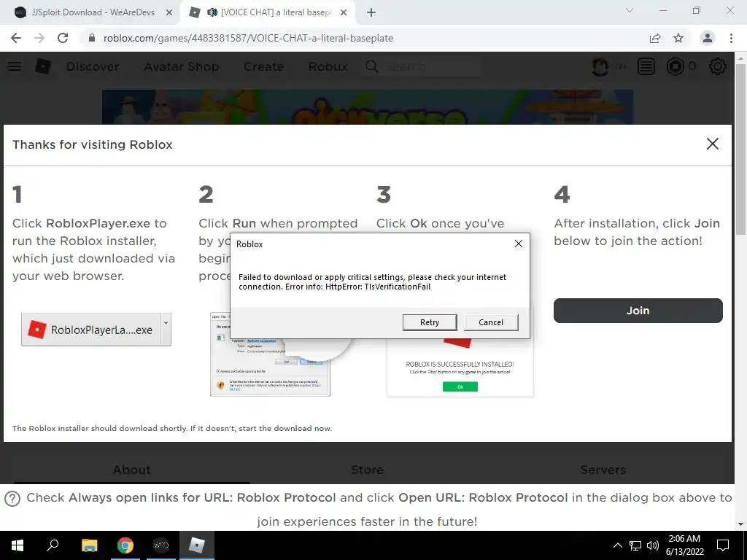Image resolution: width=747 pixels, height=560 pixels.
Task: Open RobloxPlayerLauncher.exe download item
Action: coord(90,330)
